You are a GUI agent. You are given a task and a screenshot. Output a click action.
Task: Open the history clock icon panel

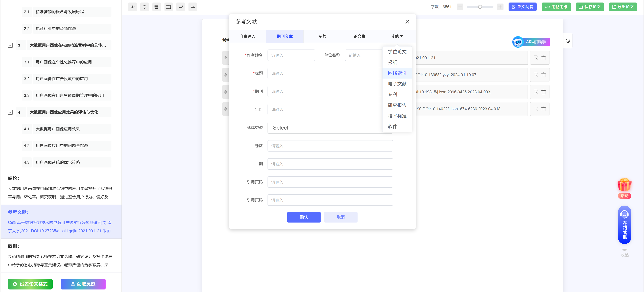568,41
